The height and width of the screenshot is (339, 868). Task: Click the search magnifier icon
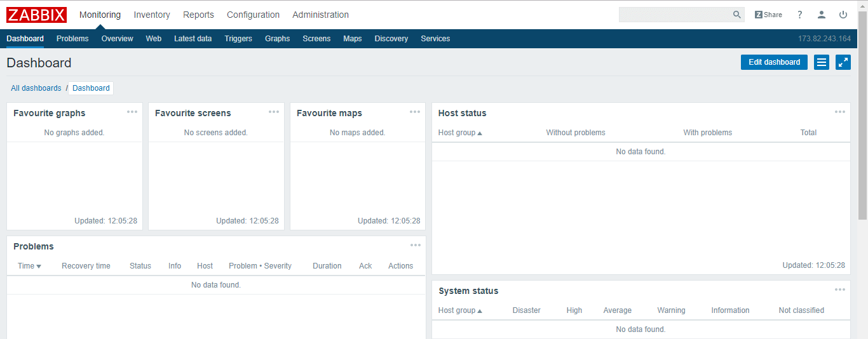pos(737,15)
